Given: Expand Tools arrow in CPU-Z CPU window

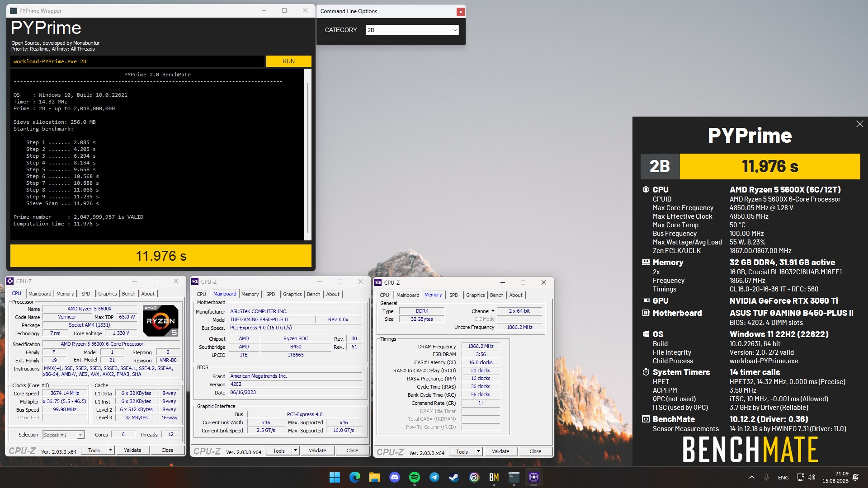Looking at the screenshot, I should pyautogui.click(x=110, y=450).
